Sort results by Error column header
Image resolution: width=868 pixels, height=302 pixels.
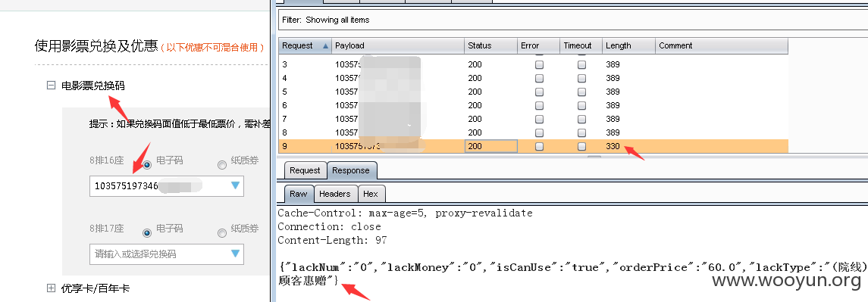(x=538, y=46)
